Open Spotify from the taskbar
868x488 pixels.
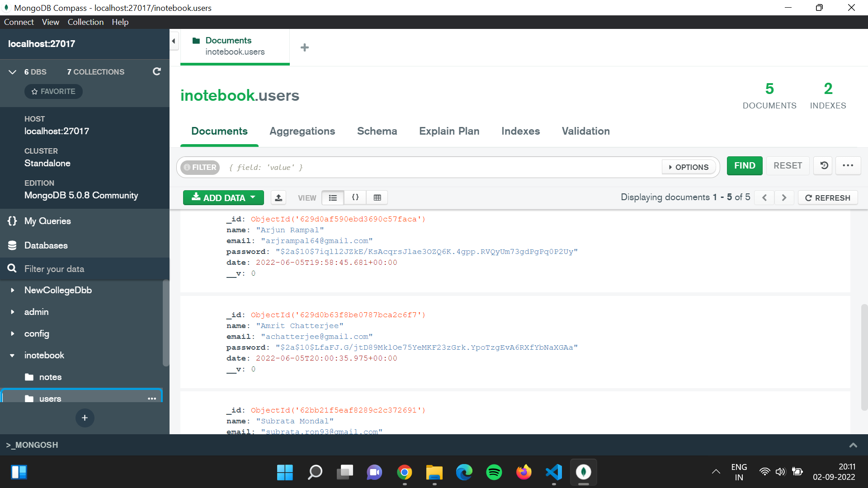click(494, 472)
